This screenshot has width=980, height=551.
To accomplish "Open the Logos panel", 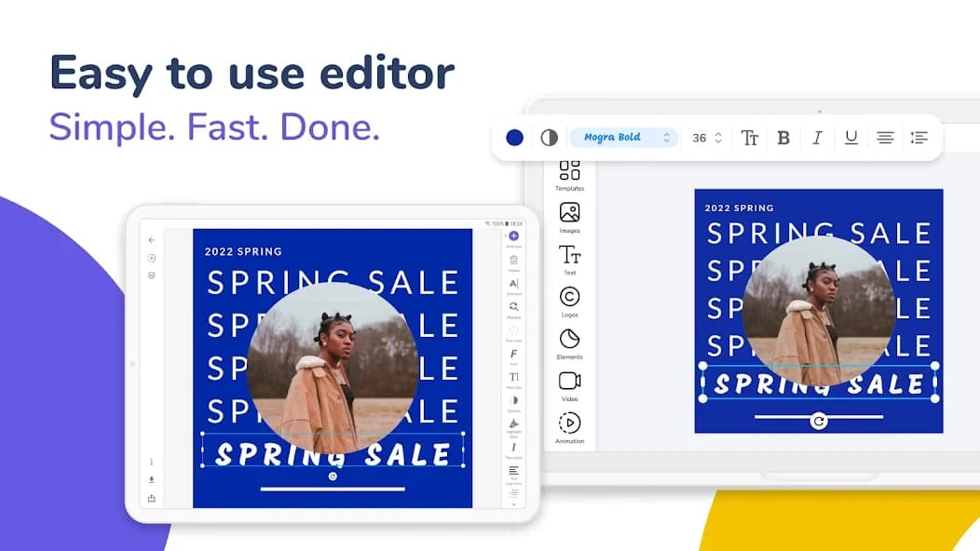I will [x=569, y=298].
